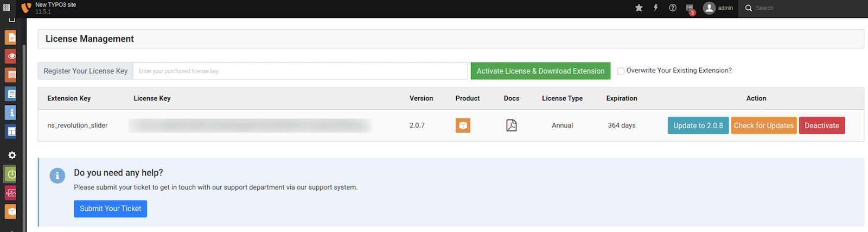Open bookmarks star icon in top bar

(x=639, y=8)
